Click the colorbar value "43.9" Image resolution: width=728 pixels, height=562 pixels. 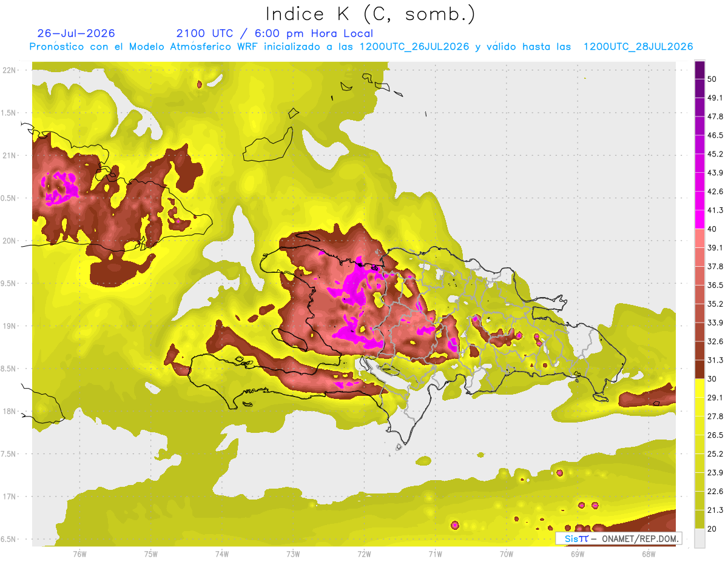715,173
